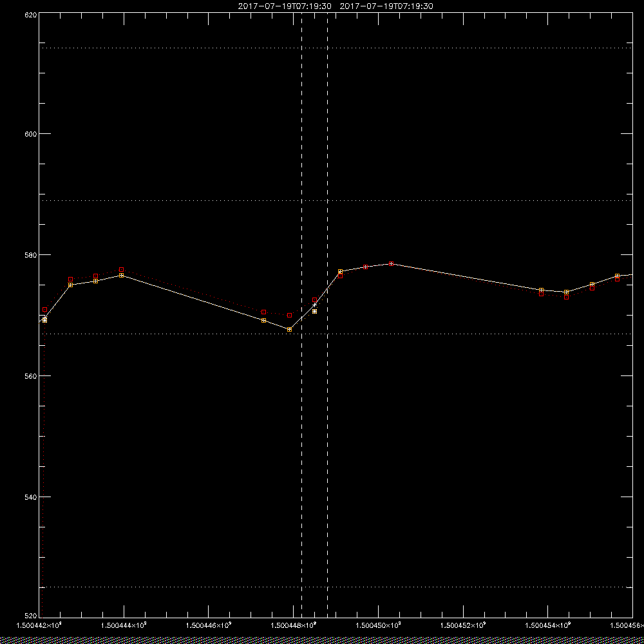Select the 520 label on the y-axis
Image resolution: width=644 pixels, height=644 pixels.
pyautogui.click(x=31, y=616)
